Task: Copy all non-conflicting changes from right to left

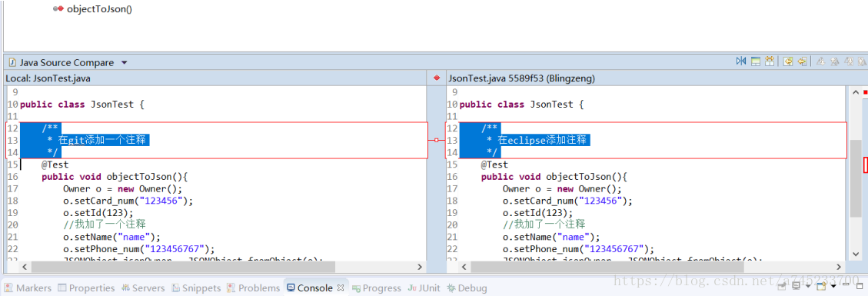Action: pos(788,62)
